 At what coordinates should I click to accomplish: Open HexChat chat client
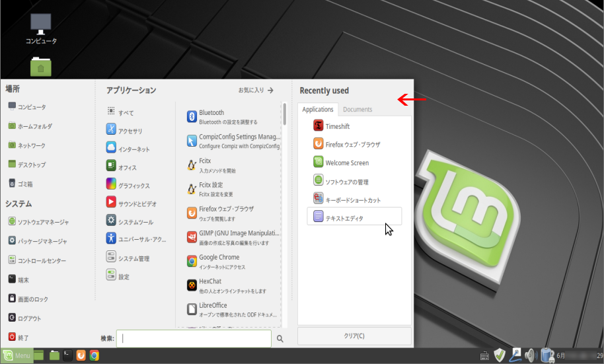pos(233,286)
